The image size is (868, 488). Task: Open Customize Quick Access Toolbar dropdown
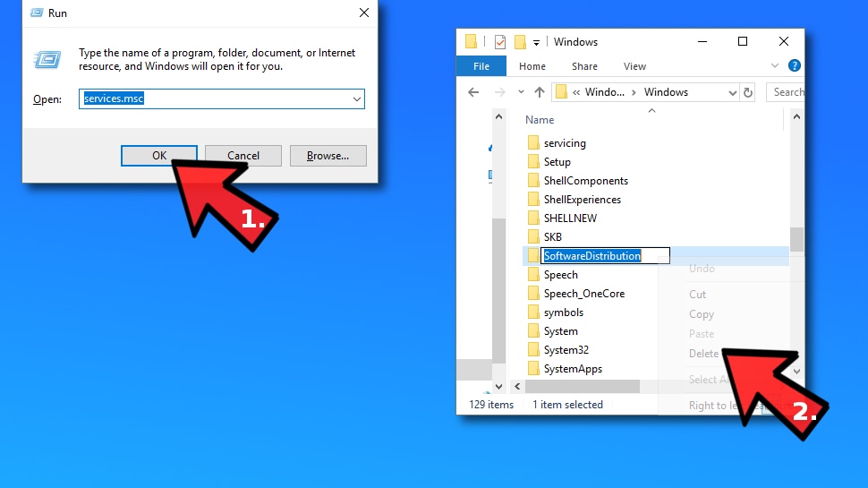(536, 43)
